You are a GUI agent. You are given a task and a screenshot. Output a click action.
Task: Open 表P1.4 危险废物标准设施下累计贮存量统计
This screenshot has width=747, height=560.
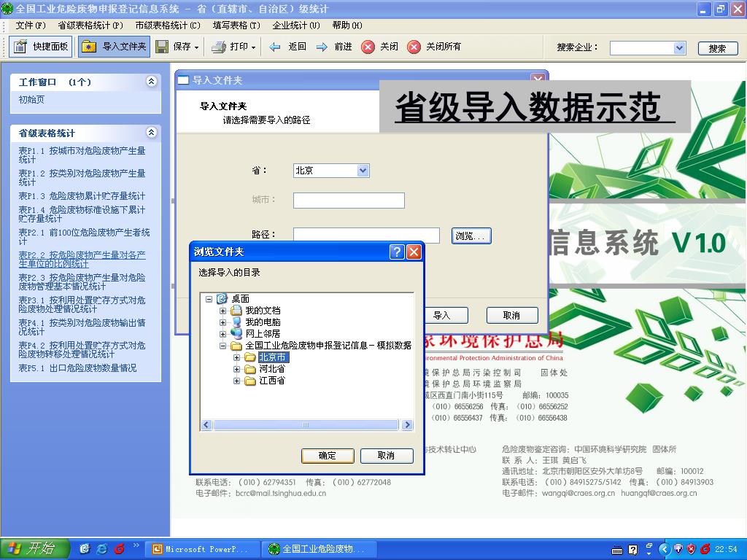coord(82,214)
